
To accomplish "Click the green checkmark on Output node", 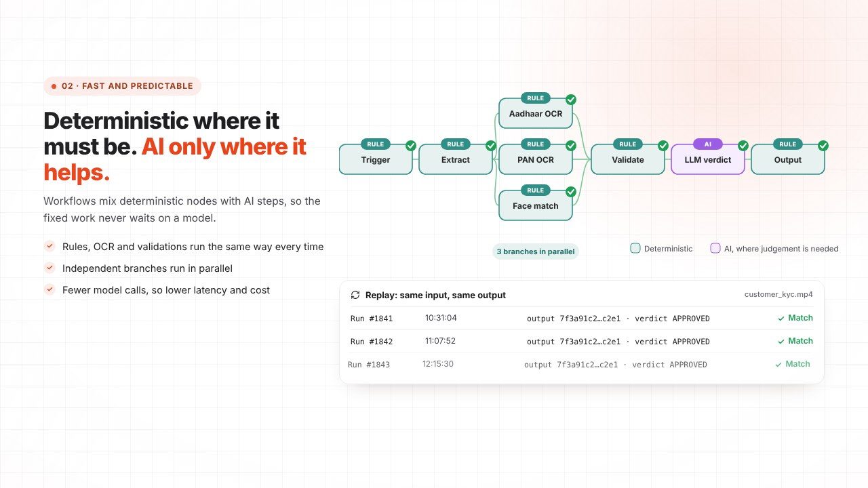I will pyautogui.click(x=823, y=146).
